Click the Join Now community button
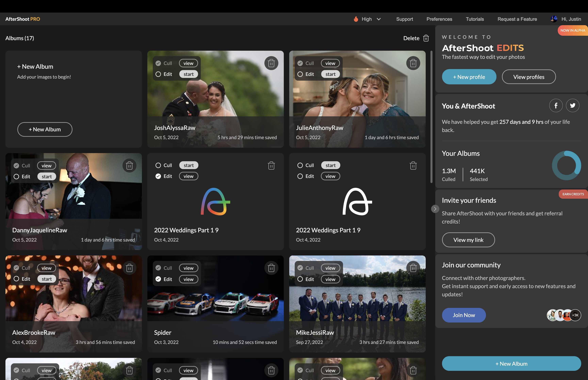 464,315
